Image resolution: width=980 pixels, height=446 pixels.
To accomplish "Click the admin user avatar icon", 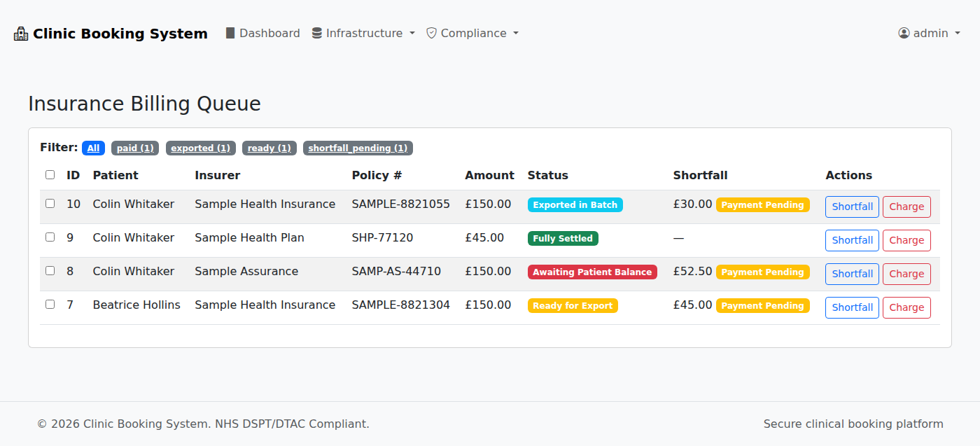I will pos(904,33).
